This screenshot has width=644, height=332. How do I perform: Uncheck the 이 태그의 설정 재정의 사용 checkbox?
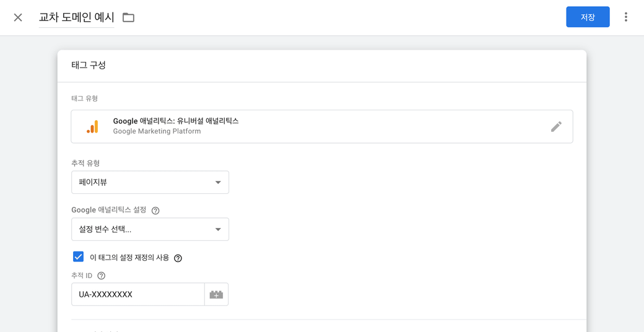point(79,257)
